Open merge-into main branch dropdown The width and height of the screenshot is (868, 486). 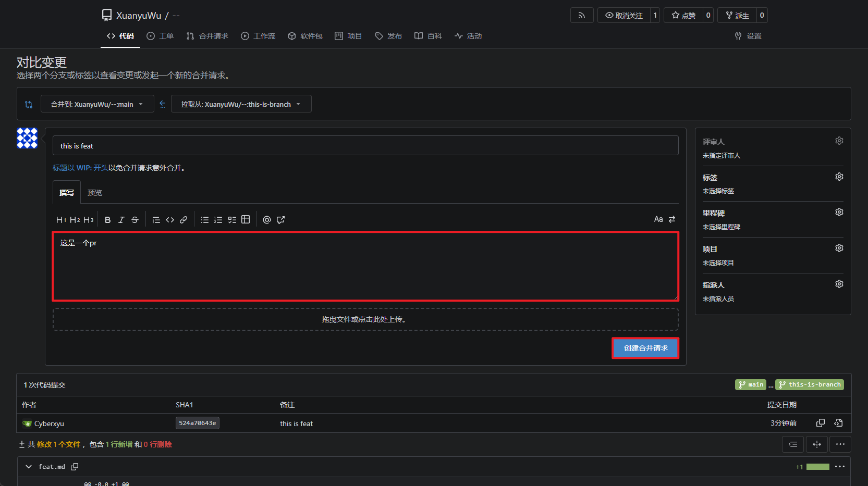point(97,104)
